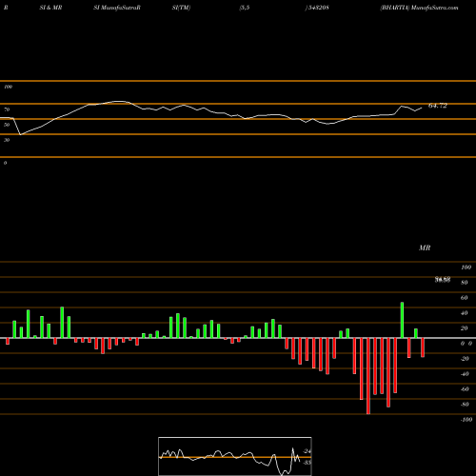Click the longest red bar reaching -100
Viewport: 476px width, 476px height.
[x=368, y=376]
